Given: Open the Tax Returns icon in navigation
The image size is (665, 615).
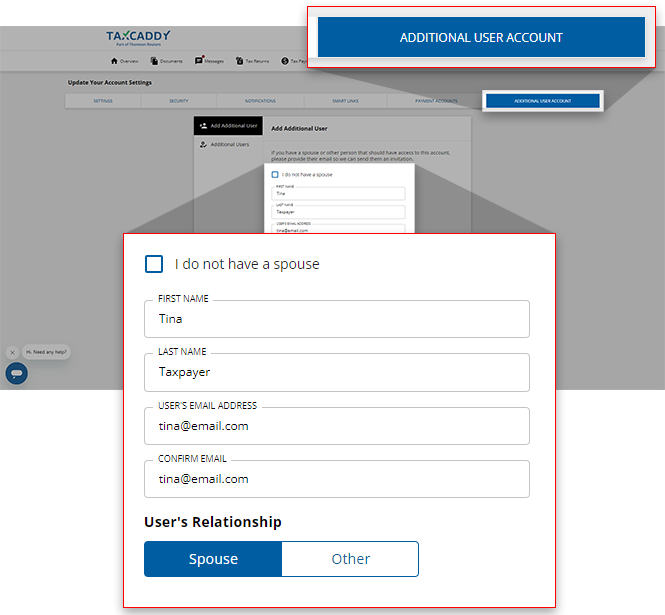Looking at the screenshot, I should [x=240, y=61].
